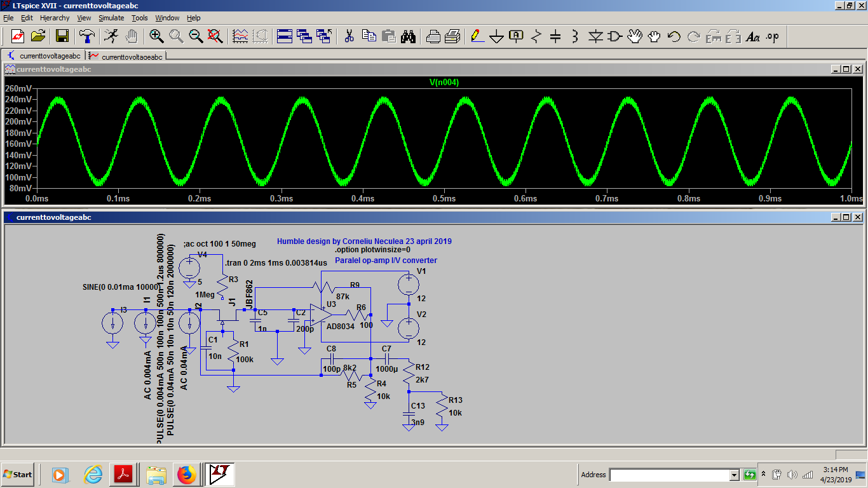Place a capacitor component
The height and width of the screenshot is (488, 868).
(x=555, y=36)
